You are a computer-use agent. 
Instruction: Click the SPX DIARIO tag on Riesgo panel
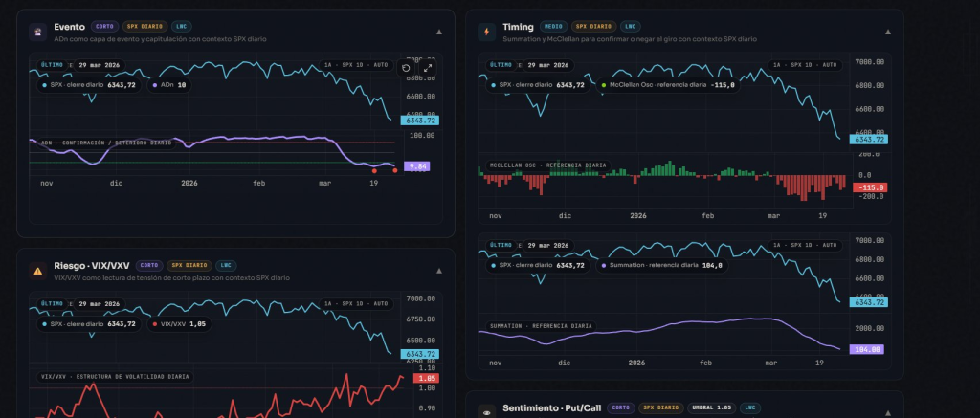click(x=188, y=265)
